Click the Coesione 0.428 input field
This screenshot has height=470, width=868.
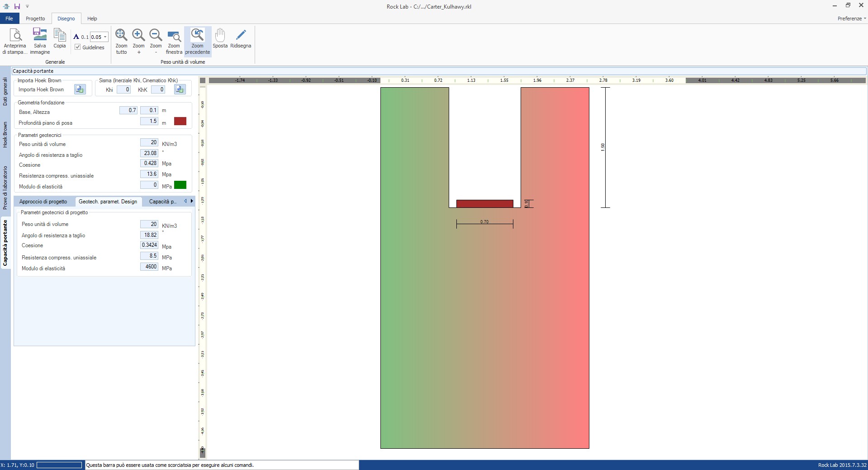pos(149,163)
